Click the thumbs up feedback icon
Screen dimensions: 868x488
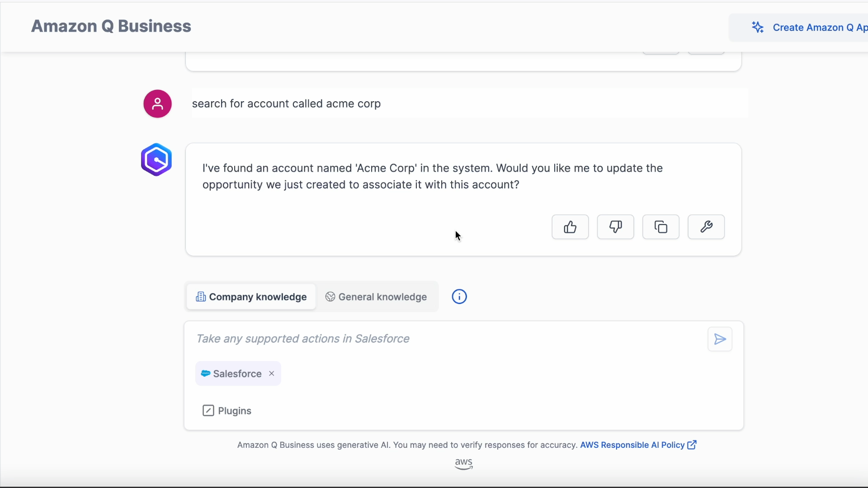570,227
